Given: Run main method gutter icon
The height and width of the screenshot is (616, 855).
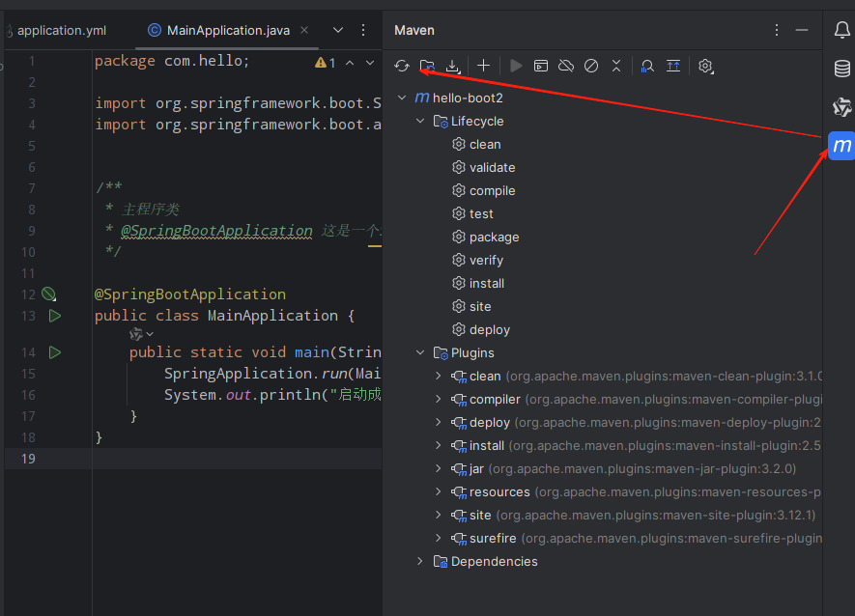Looking at the screenshot, I should tap(54, 352).
